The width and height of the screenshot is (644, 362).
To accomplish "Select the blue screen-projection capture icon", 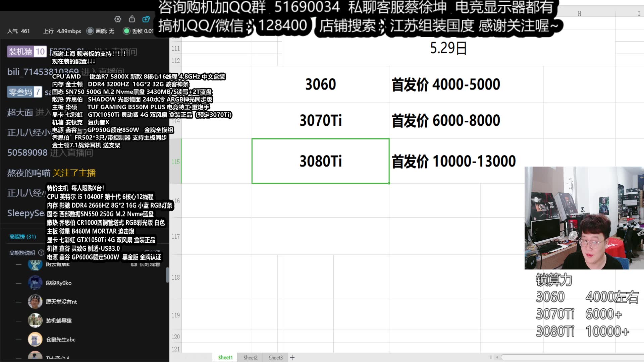I will pos(146,19).
